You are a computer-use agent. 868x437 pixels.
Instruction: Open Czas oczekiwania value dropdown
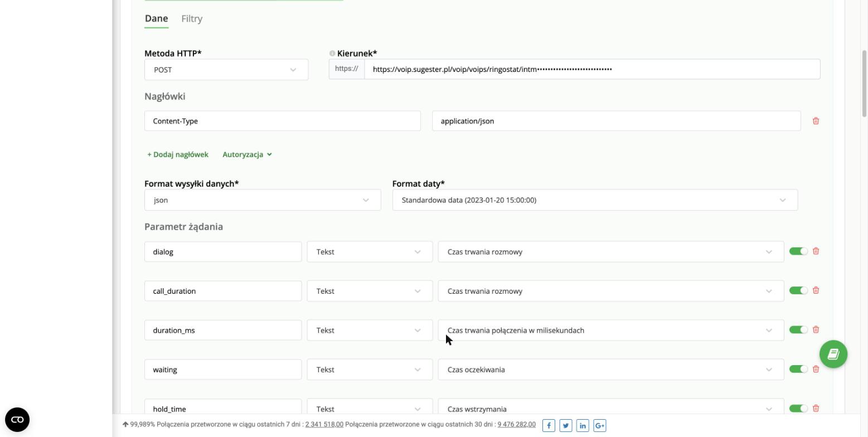[611, 370]
